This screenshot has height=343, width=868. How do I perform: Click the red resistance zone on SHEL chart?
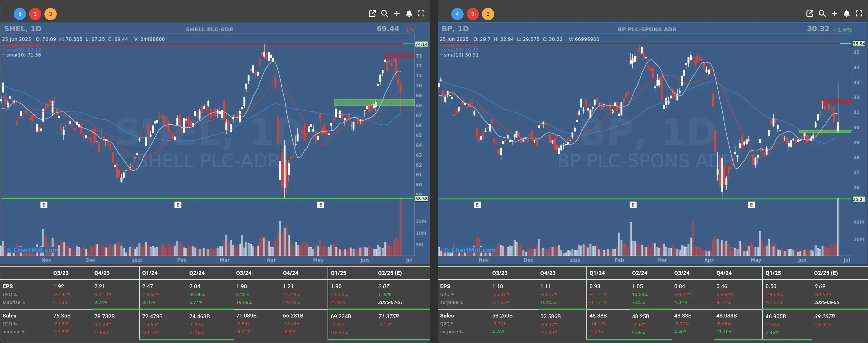point(399,55)
